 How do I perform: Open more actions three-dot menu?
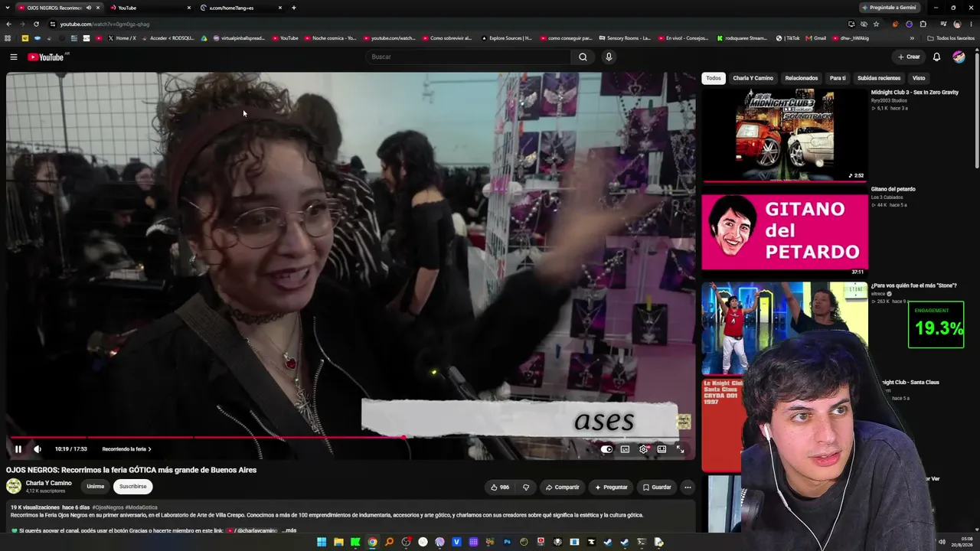[x=688, y=487]
